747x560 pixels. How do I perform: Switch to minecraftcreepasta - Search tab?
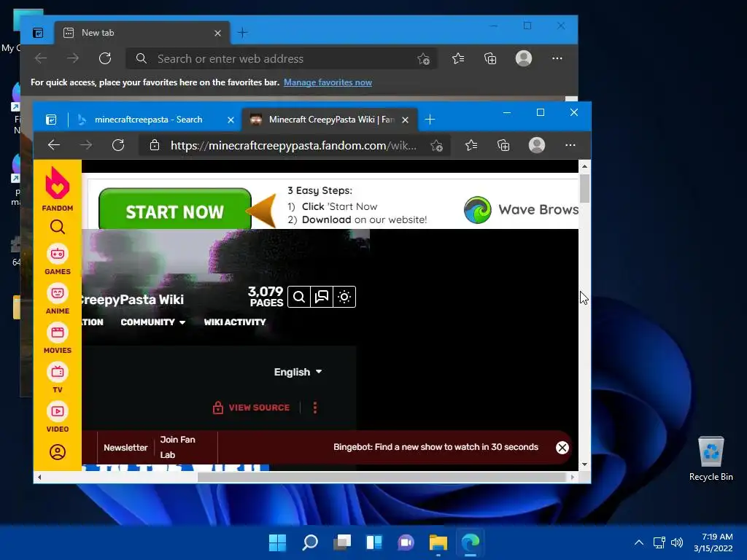tap(147, 120)
